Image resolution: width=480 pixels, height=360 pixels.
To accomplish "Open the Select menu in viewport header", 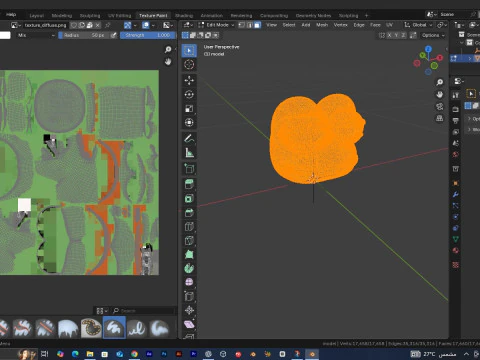I will click(289, 25).
